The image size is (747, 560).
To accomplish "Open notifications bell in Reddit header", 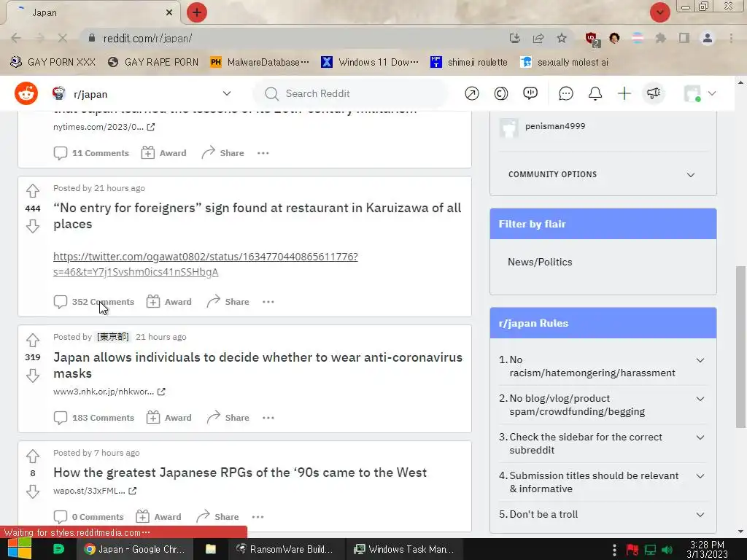I will 595,94.
